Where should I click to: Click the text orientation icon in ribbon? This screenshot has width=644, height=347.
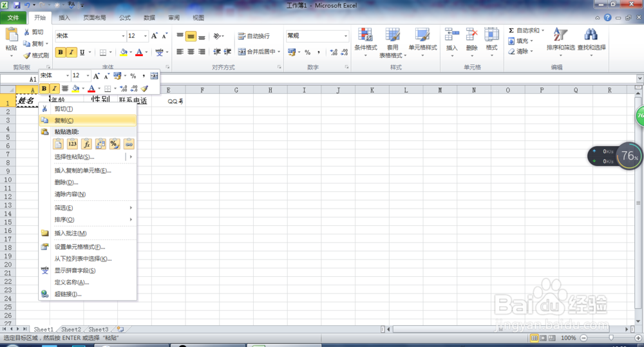click(x=217, y=36)
